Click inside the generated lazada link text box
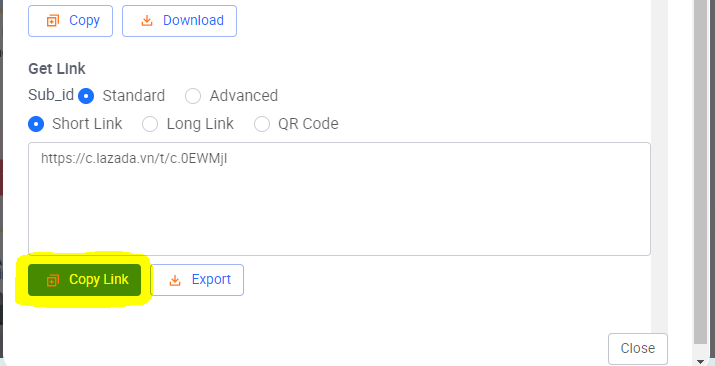Viewport: 715px width, 366px height. (339, 199)
